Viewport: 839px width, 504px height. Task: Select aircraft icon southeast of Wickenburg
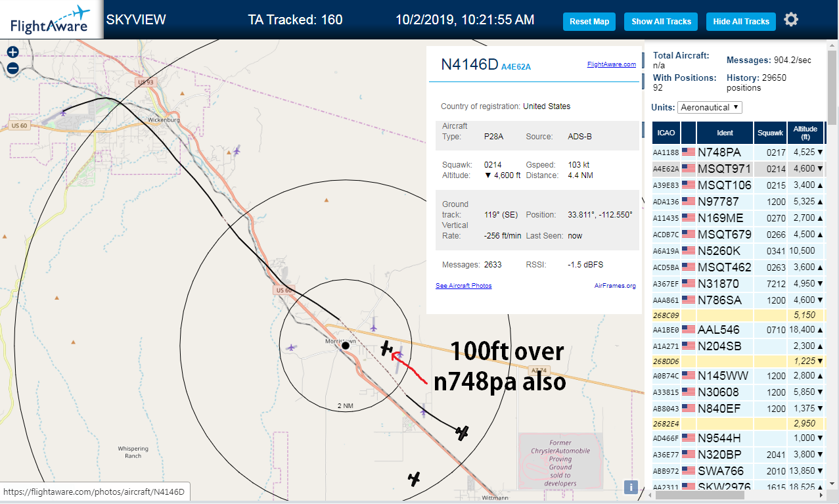[237, 151]
